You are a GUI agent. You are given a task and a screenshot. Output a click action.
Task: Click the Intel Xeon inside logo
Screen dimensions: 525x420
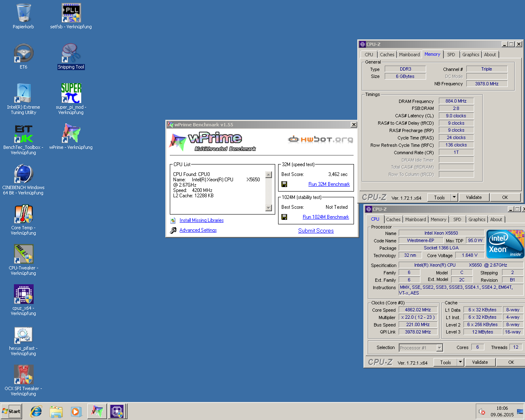click(505, 244)
